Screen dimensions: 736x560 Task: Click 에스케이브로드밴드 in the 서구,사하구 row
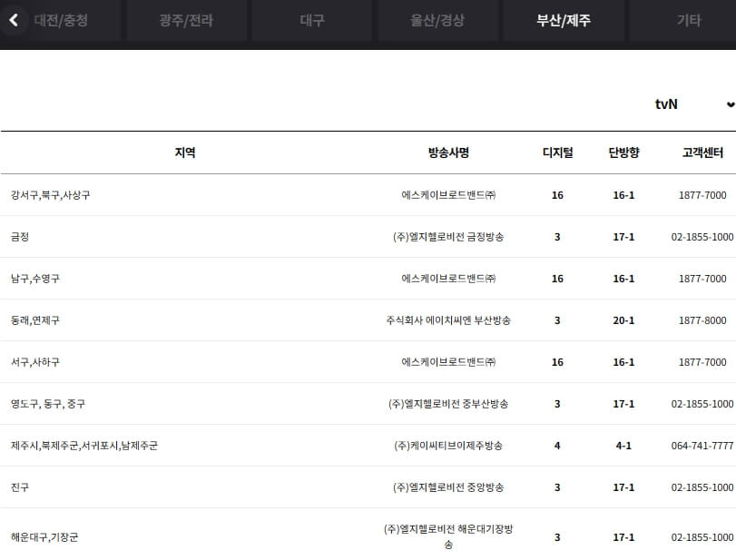click(x=448, y=362)
